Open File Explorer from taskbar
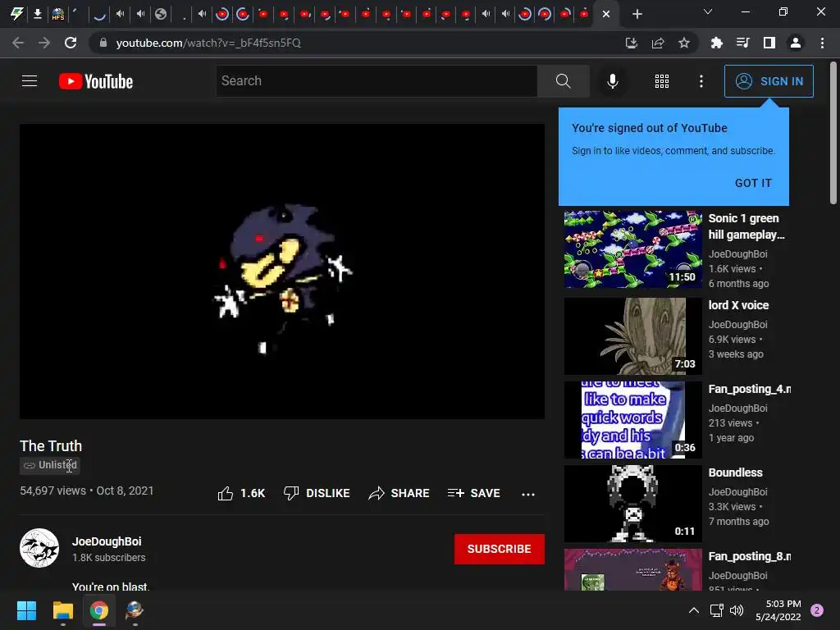This screenshot has height=630, width=840. coord(62,610)
